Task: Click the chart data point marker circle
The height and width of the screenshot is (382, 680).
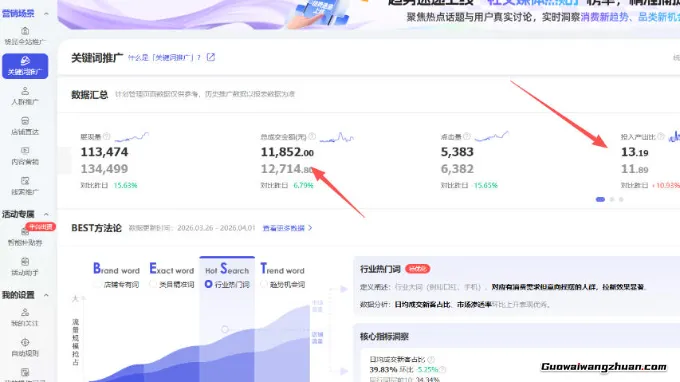Action: tap(225, 330)
